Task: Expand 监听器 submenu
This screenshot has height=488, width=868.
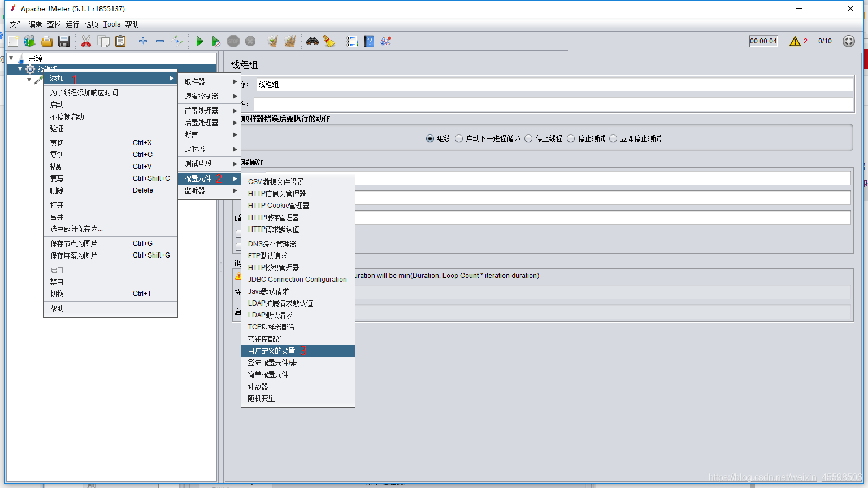Action: coord(210,190)
